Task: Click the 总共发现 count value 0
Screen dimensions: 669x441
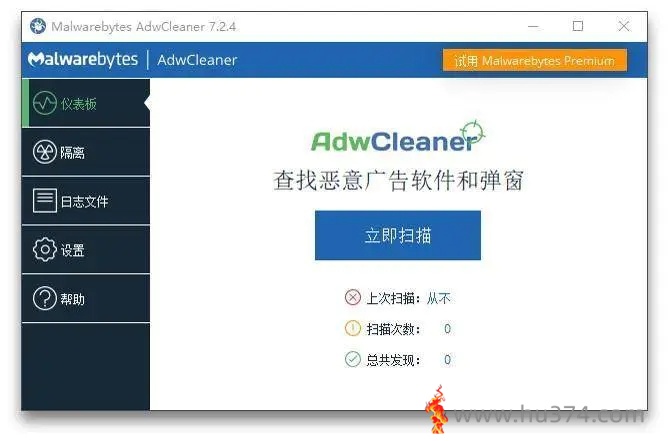Action: (x=447, y=360)
